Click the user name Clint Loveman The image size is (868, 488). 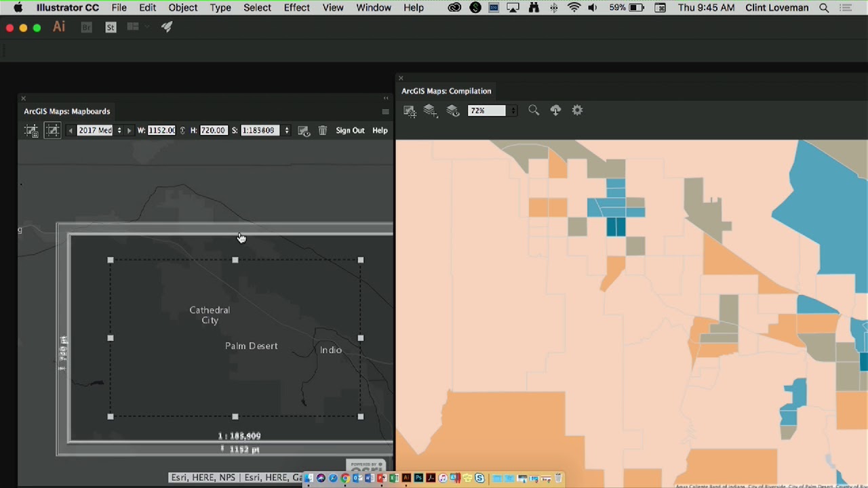776,7
